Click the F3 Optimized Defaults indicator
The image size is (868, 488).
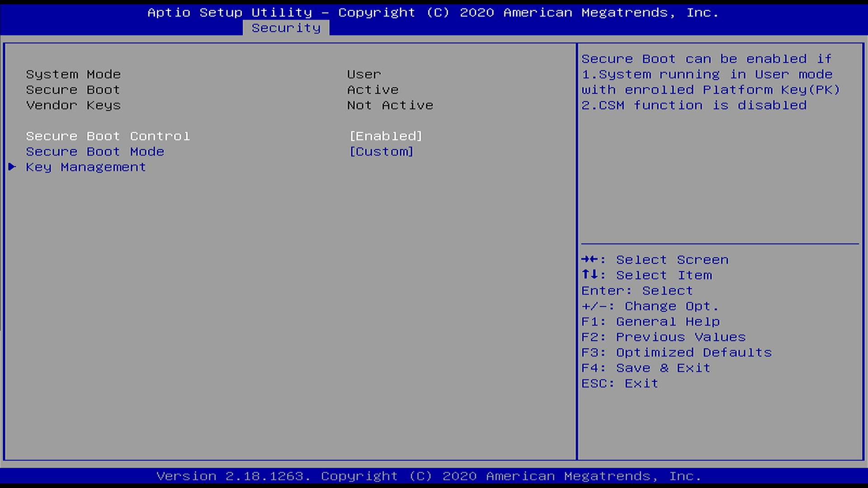676,352
